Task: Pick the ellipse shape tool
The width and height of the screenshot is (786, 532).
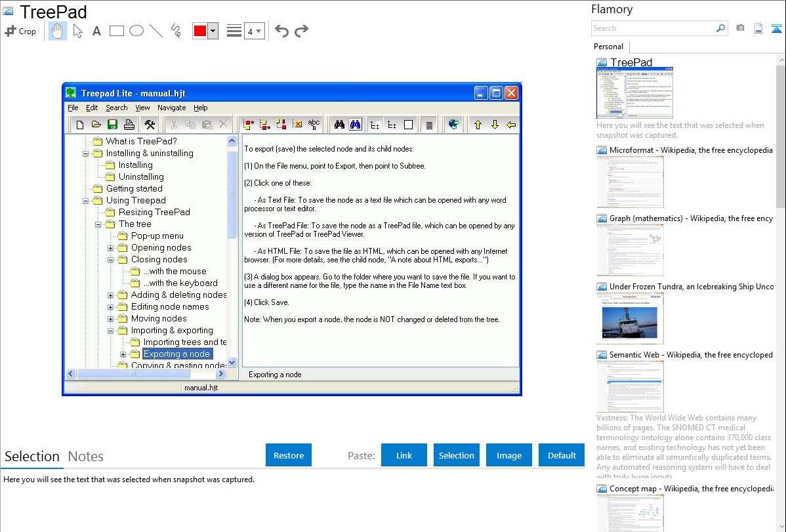Action: point(136,31)
